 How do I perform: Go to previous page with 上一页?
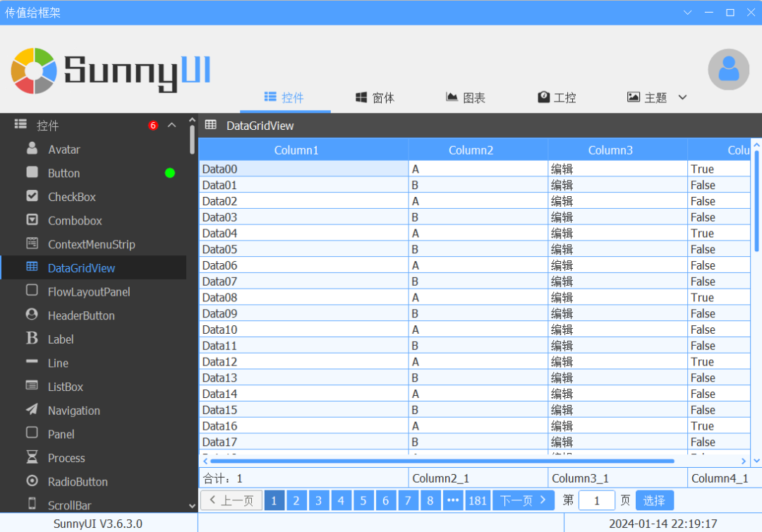tap(231, 500)
